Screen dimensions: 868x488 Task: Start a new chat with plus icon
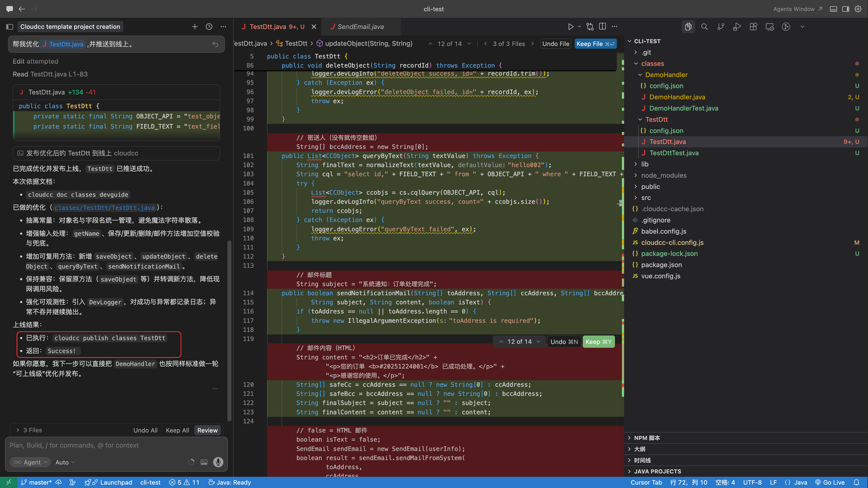point(195,27)
